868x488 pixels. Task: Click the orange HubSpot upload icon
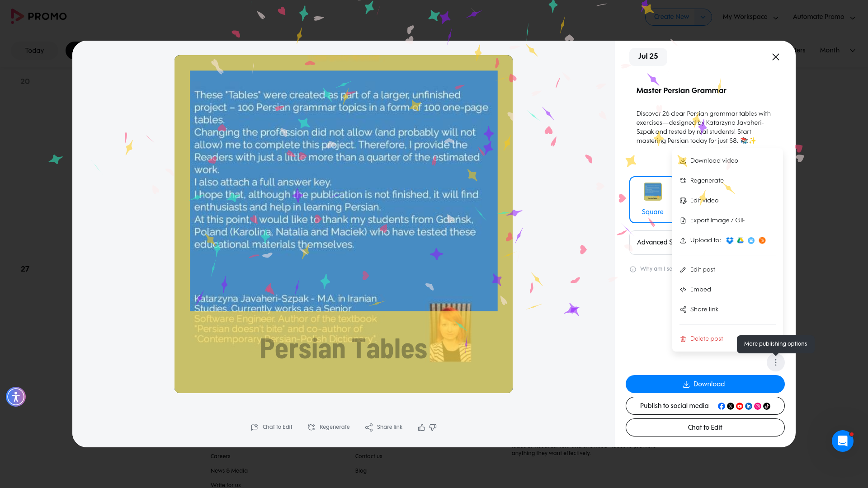pyautogui.click(x=762, y=240)
